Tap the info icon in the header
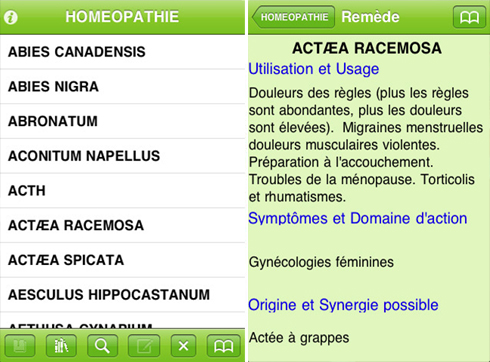490x362 pixels. coord(11,17)
